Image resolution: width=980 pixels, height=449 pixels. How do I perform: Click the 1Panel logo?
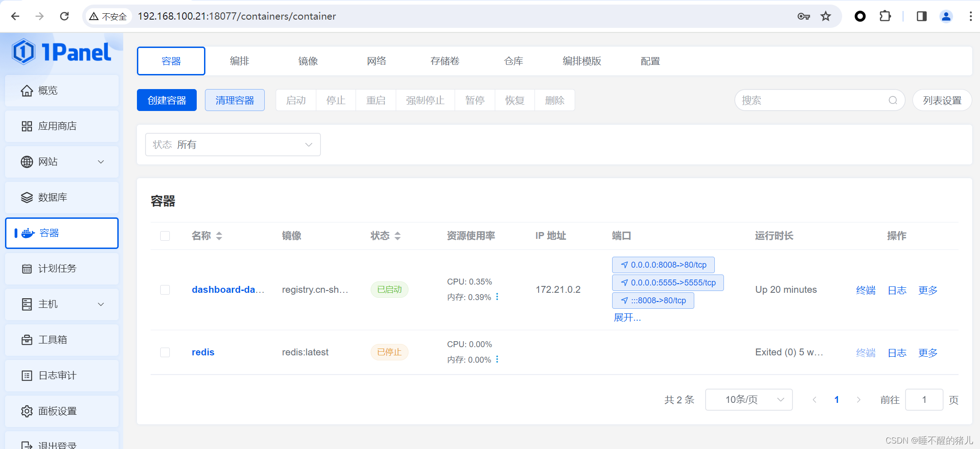click(x=62, y=52)
